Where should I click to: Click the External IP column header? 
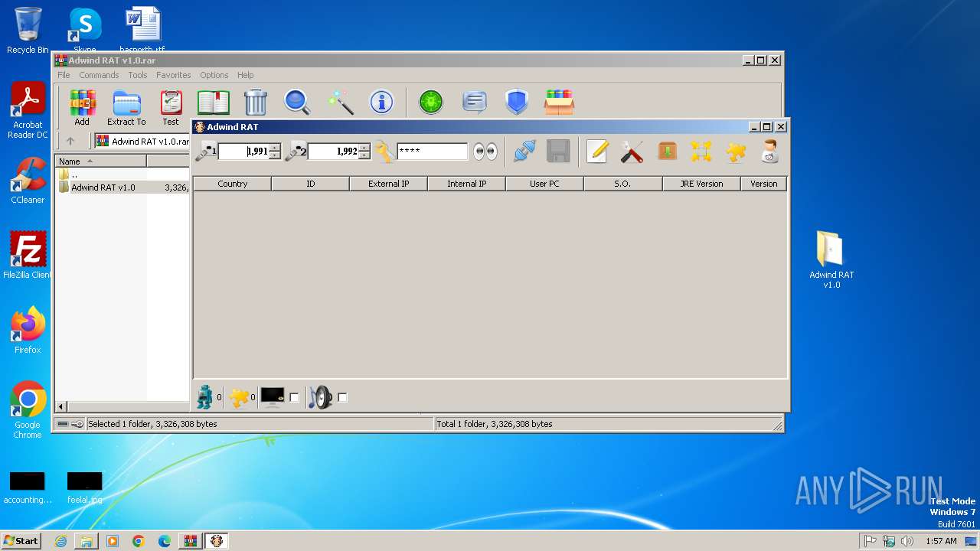[x=388, y=184]
